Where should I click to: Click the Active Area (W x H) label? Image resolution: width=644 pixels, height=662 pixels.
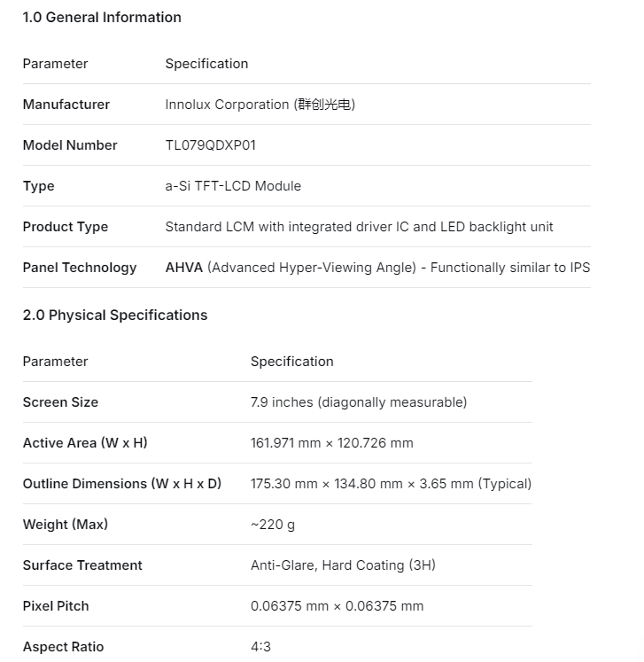pyautogui.click(x=85, y=443)
